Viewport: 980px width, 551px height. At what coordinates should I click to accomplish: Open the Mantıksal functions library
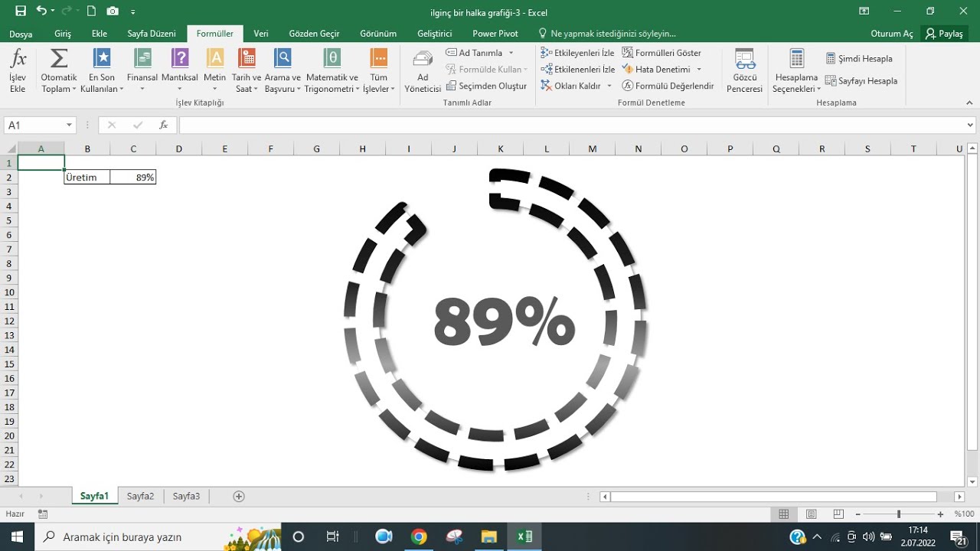(x=180, y=70)
